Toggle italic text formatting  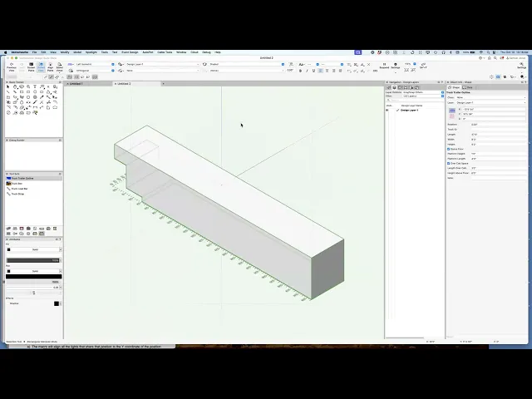(x=307, y=71)
